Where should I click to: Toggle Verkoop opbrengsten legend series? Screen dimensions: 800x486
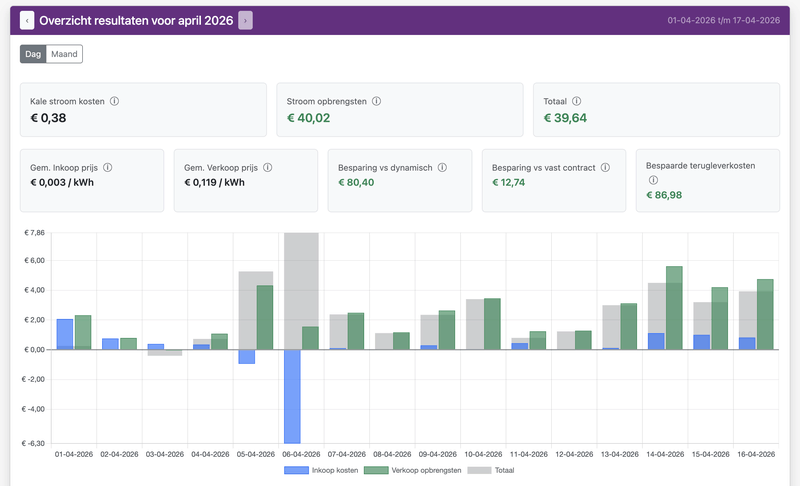pyautogui.click(x=412, y=470)
